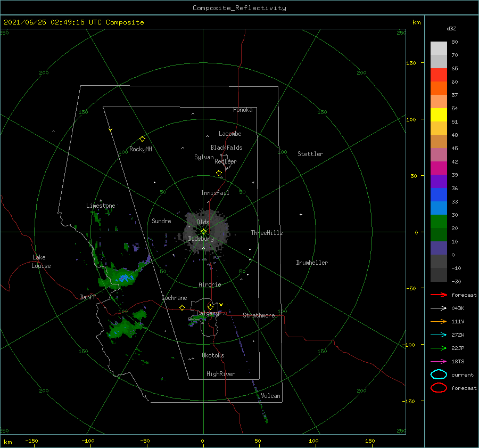Screen dimensions: 479x448
Task: Click the red forecast ellipse legend icon
Action: coord(439,388)
